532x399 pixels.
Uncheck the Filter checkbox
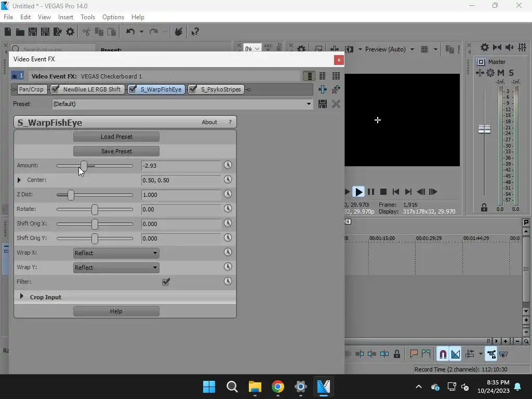pos(166,282)
